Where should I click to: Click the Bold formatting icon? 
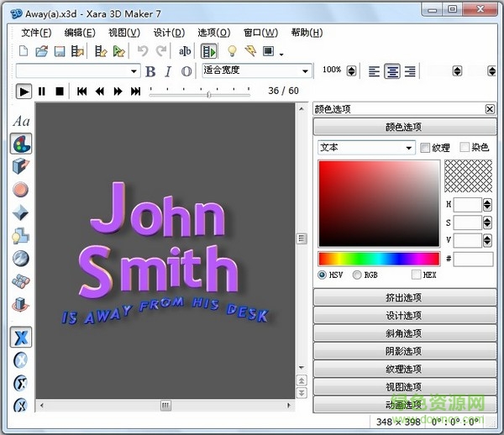tap(150, 71)
